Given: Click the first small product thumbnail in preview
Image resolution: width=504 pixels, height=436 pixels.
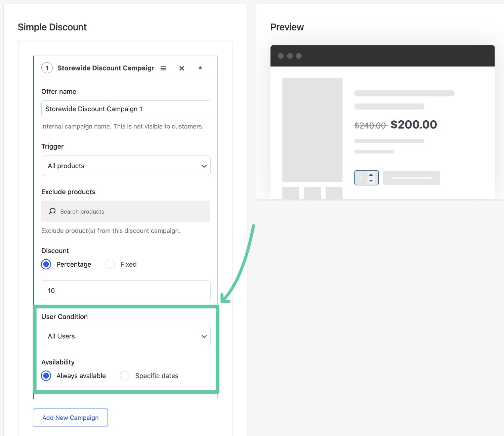Looking at the screenshot, I should [291, 193].
